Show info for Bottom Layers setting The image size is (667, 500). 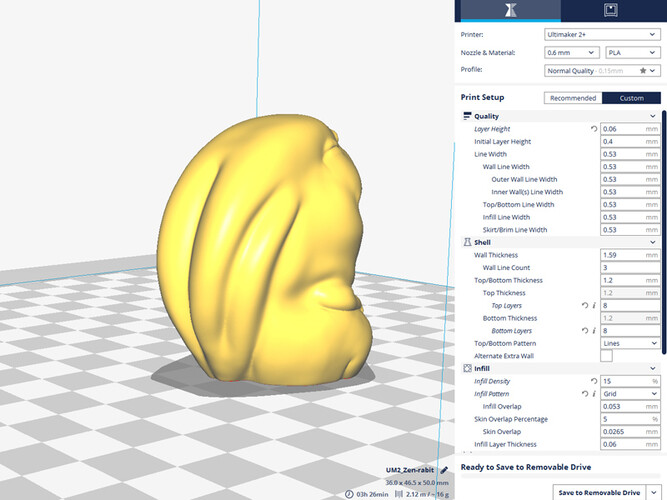point(594,330)
